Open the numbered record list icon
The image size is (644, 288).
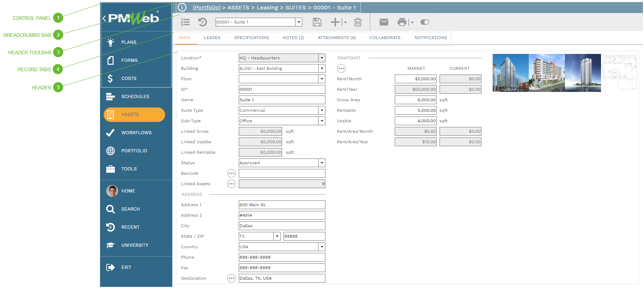185,22
